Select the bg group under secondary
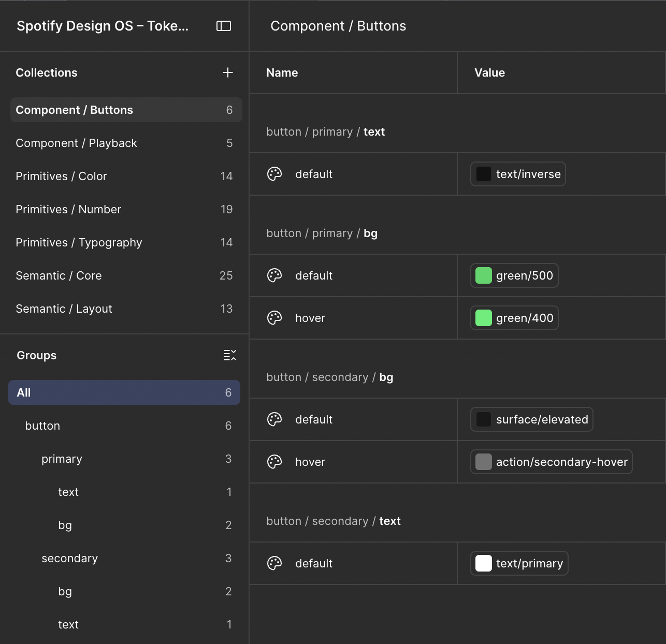Image resolution: width=666 pixels, height=644 pixels. (124, 591)
